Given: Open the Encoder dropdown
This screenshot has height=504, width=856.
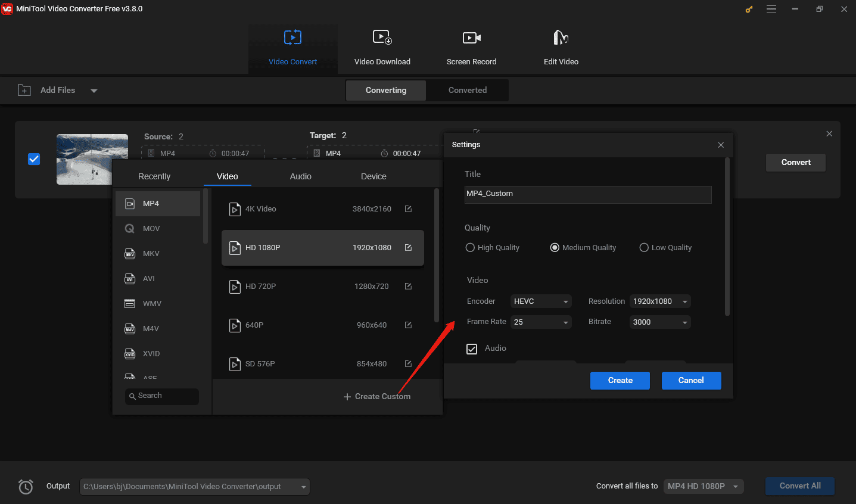Looking at the screenshot, I should tap(541, 301).
